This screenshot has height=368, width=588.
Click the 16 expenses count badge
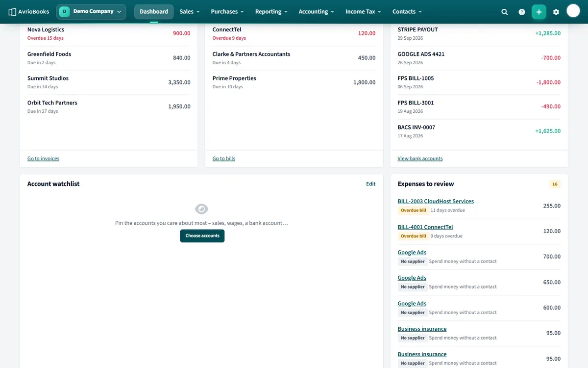(555, 184)
